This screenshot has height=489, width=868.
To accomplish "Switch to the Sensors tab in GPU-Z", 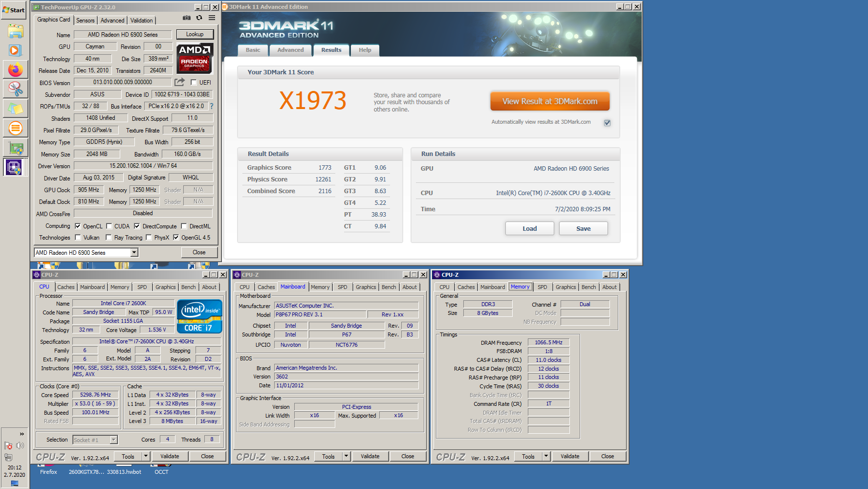I will click(x=85, y=21).
